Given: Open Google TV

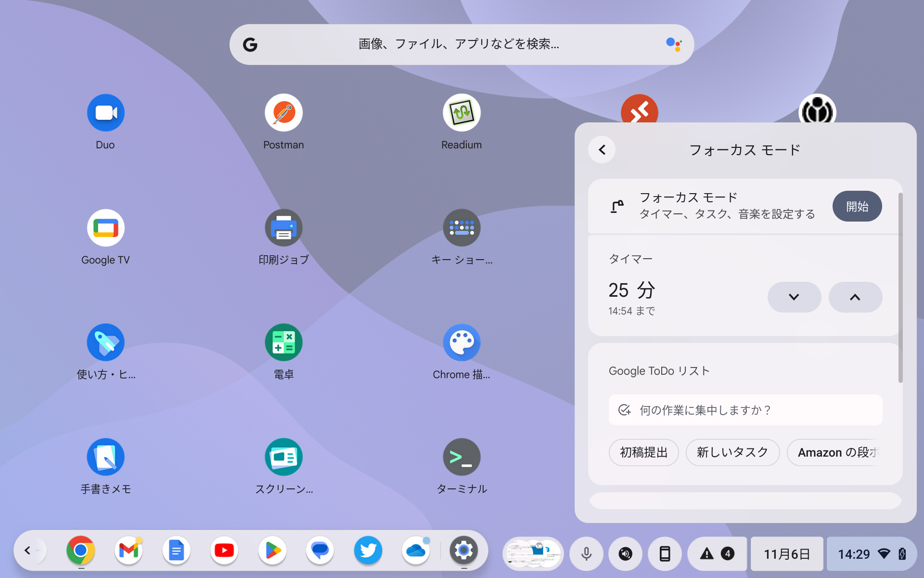Looking at the screenshot, I should [x=105, y=227].
